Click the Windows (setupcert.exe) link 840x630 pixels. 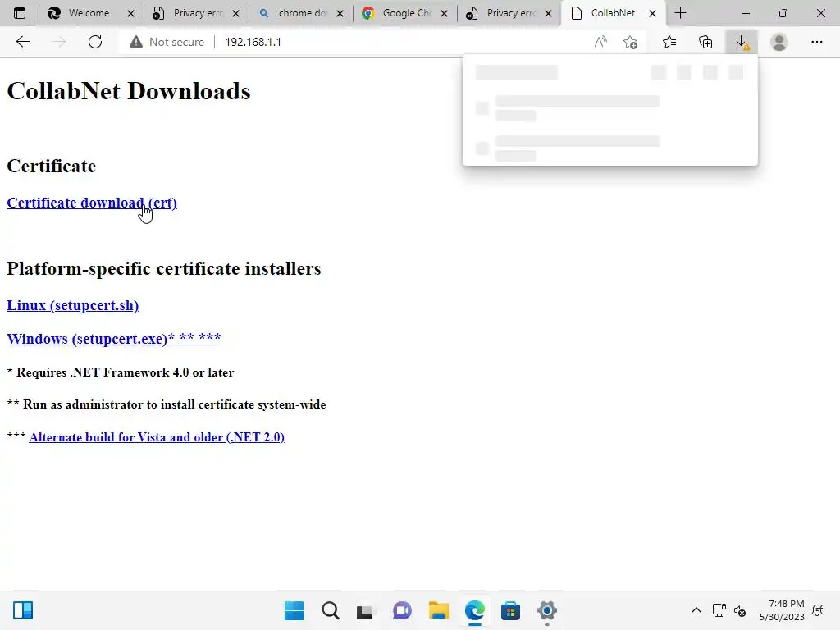click(113, 339)
